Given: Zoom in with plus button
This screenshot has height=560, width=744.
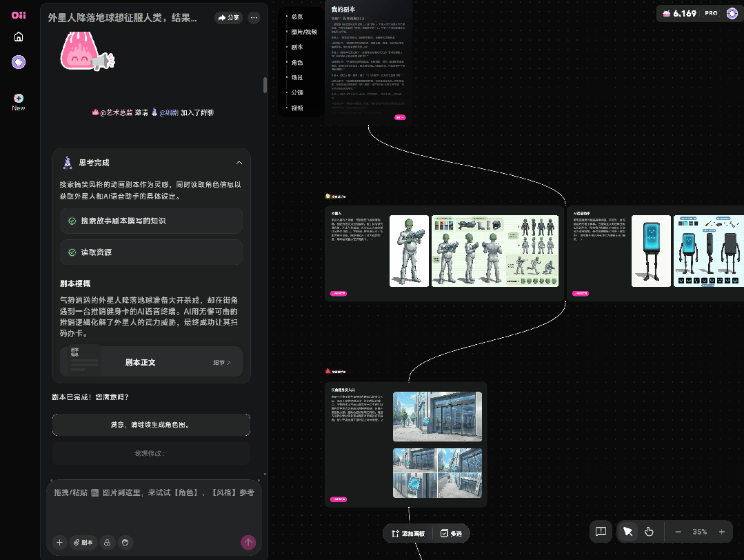Looking at the screenshot, I should (x=722, y=532).
